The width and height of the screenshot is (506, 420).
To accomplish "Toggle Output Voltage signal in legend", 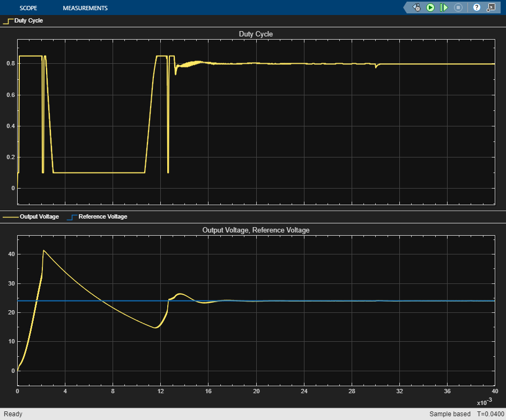I will (39, 217).
